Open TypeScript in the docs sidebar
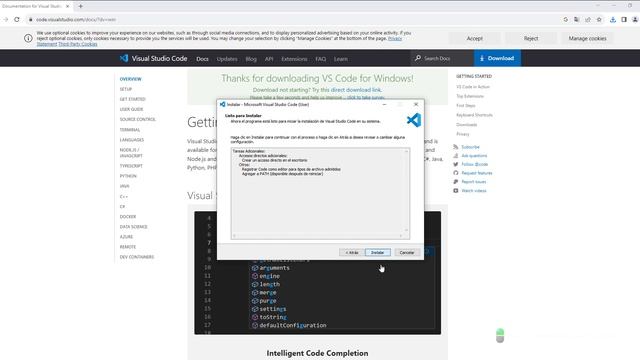This screenshot has width=640, height=360. click(131, 166)
